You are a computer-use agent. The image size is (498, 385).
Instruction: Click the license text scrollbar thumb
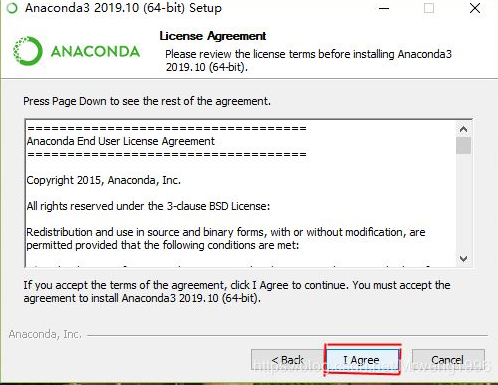pos(463,145)
